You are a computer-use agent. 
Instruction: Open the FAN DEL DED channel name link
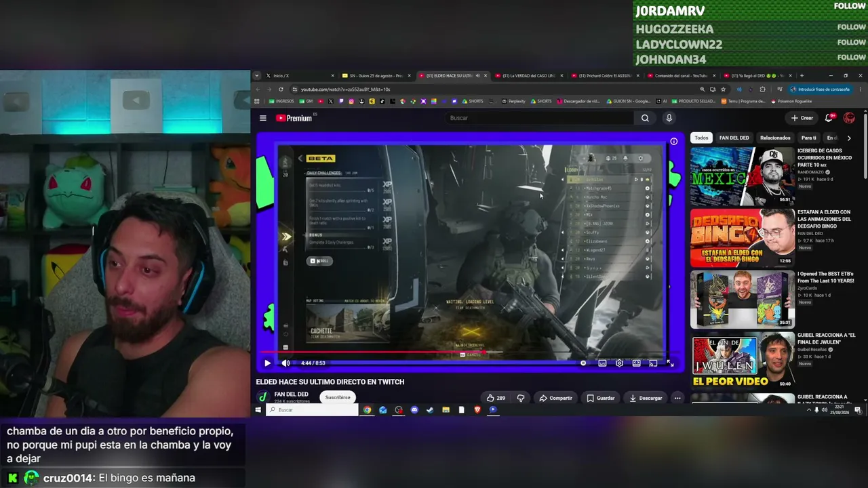pyautogui.click(x=292, y=394)
